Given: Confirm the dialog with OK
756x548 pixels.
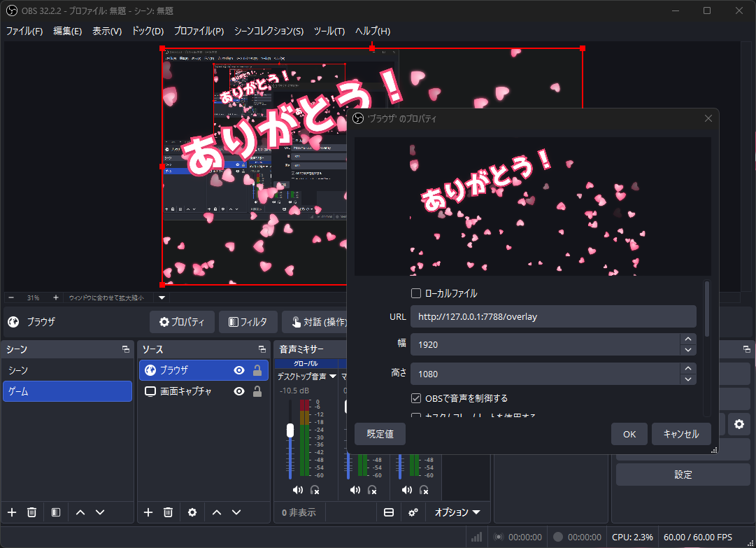Looking at the screenshot, I should click(629, 434).
